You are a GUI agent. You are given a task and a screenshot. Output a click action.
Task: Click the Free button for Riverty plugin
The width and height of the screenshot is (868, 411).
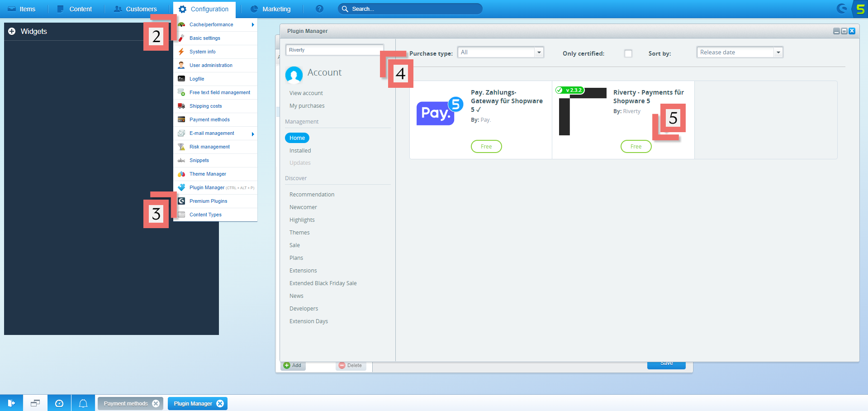636,147
